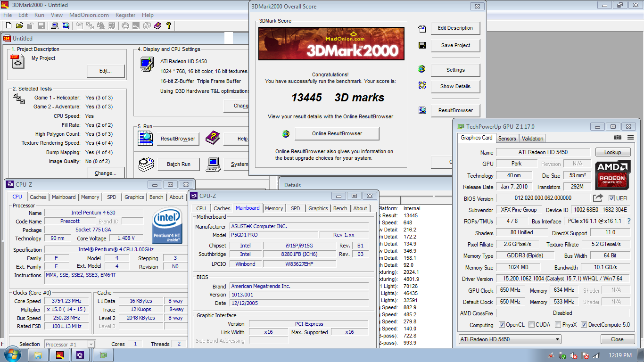Click the Edit Description button
The width and height of the screenshot is (644, 362).
click(x=455, y=28)
